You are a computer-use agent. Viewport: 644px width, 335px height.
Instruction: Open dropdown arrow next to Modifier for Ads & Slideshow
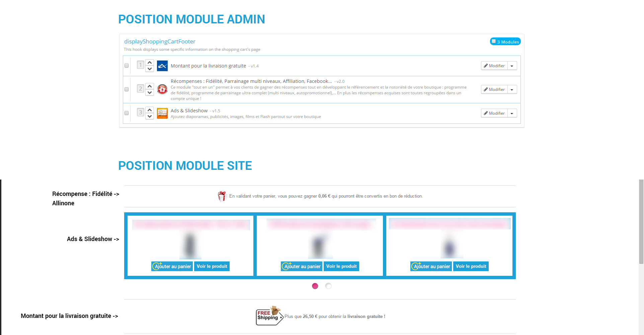click(x=512, y=113)
